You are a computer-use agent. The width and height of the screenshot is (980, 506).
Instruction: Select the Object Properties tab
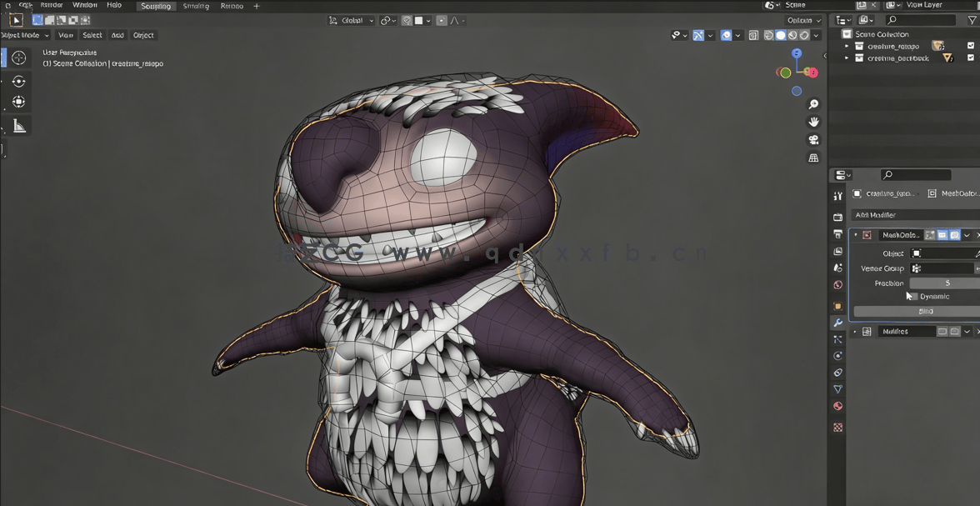tap(837, 305)
